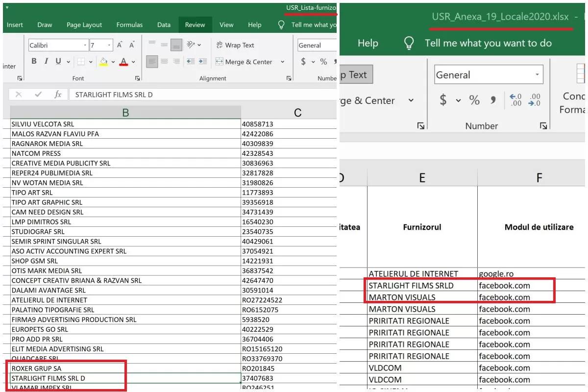Click Increase Indent icon
Image resolution: width=588 pixels, height=392 pixels.
[202, 62]
